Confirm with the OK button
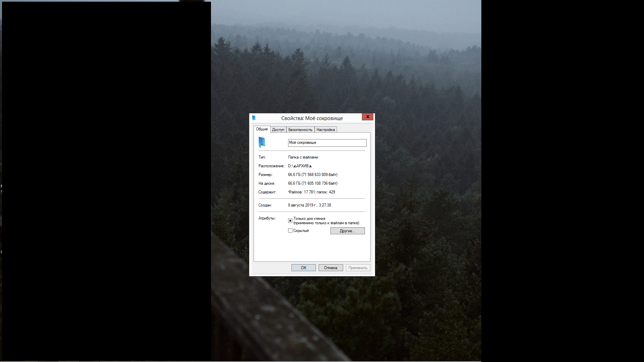Image resolution: width=644 pixels, height=362 pixels. [x=303, y=268]
